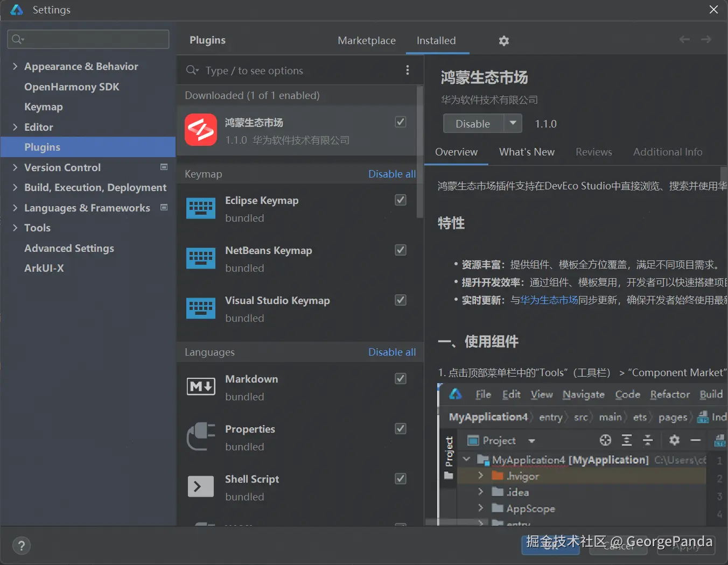Close the Settings dialog
The image size is (728, 565).
[713, 10]
